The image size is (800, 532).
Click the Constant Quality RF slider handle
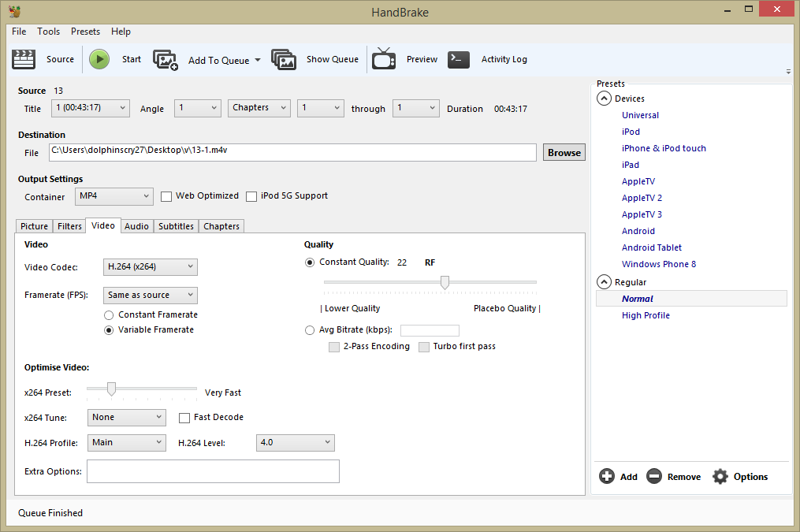coord(445,282)
